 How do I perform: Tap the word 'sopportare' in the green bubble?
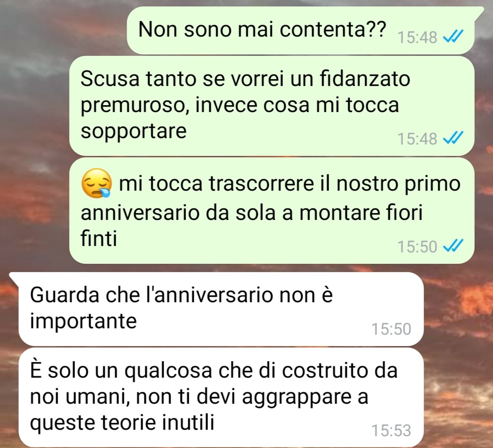pyautogui.click(x=133, y=131)
